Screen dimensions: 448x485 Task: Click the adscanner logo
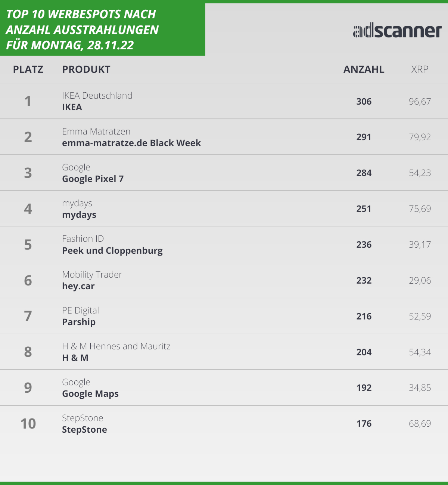[397, 31]
